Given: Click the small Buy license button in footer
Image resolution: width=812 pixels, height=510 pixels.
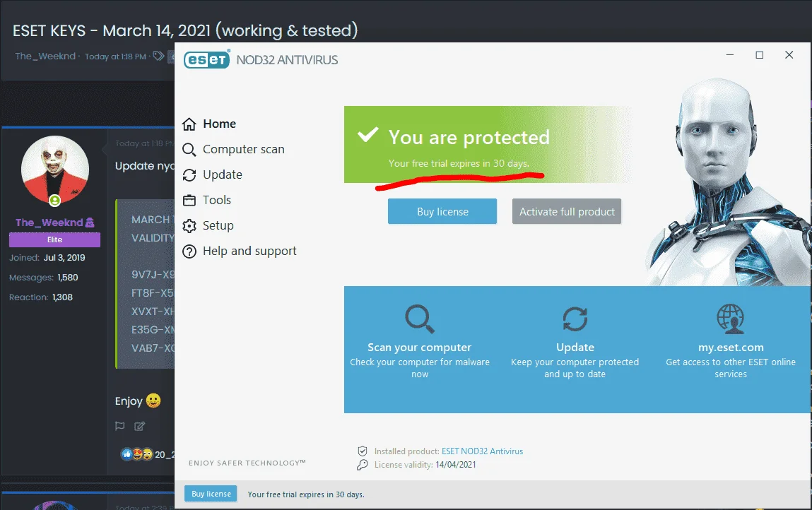Looking at the screenshot, I should click(211, 494).
